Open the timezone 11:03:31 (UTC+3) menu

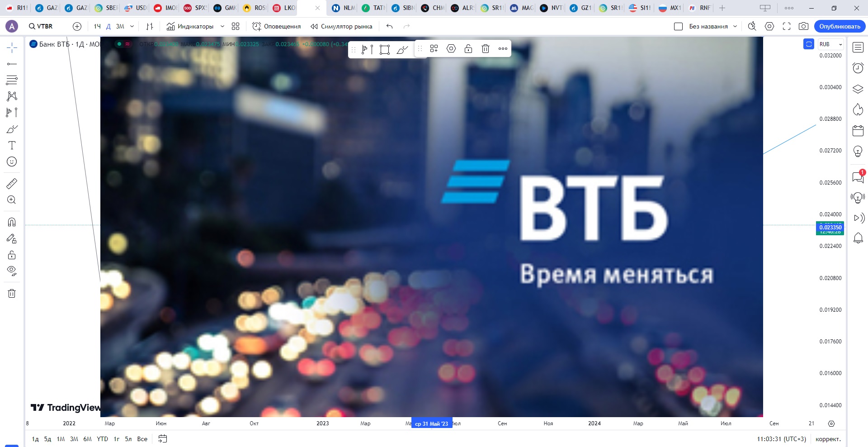[782, 439]
